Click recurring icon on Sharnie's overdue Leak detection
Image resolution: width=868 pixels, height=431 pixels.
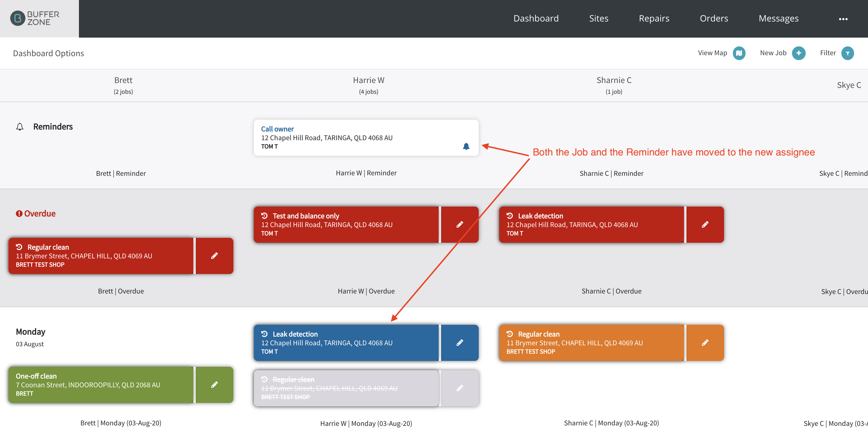[510, 215]
